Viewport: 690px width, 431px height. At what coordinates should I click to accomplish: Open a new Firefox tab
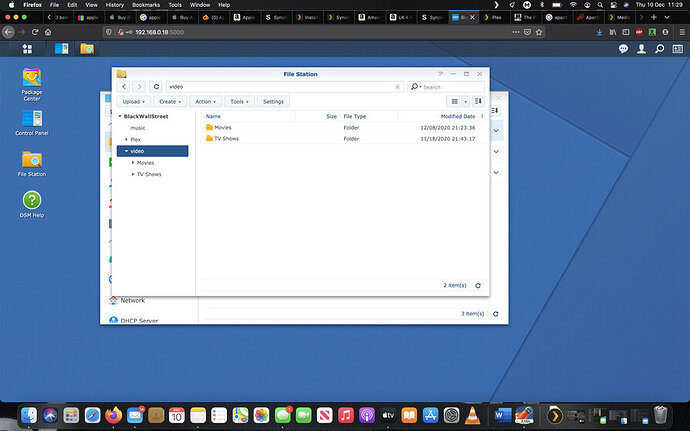coord(654,17)
